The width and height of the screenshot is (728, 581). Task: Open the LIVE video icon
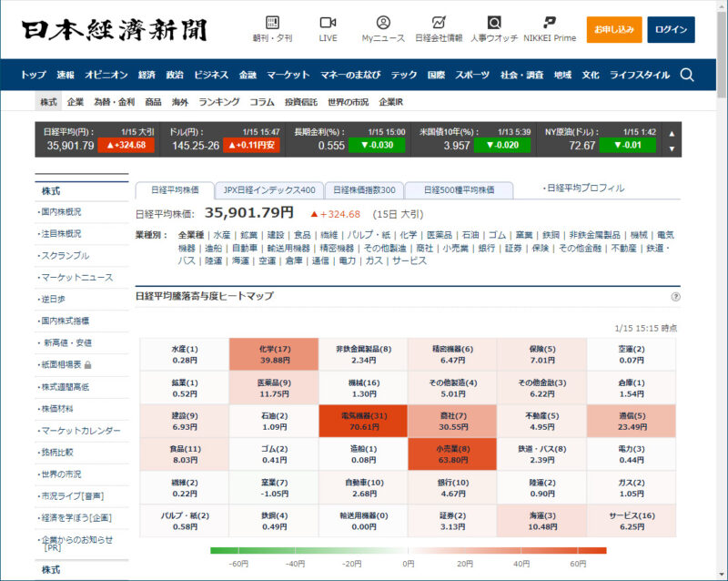pyautogui.click(x=328, y=22)
